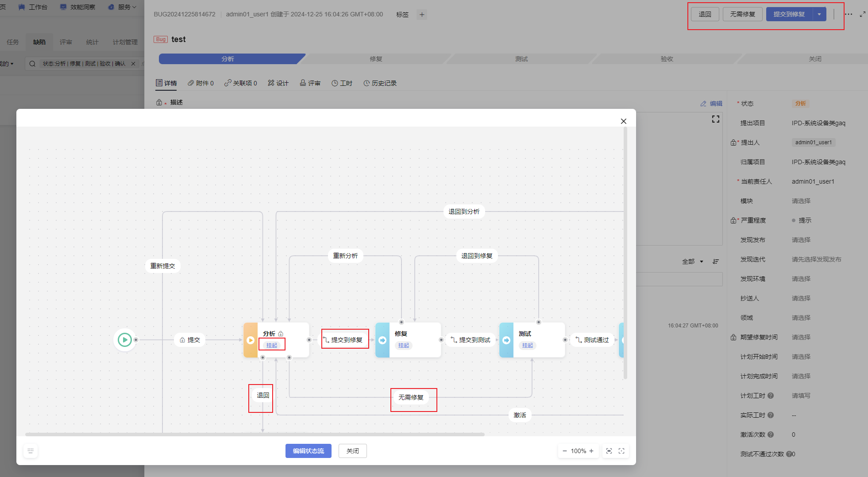This screenshot has height=477, width=868.
Task: Click the 重新提交 transition label
Action: click(x=163, y=266)
